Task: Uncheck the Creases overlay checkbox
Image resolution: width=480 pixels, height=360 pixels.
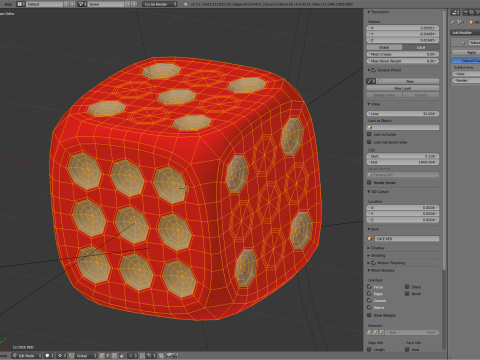Action: 369,300
